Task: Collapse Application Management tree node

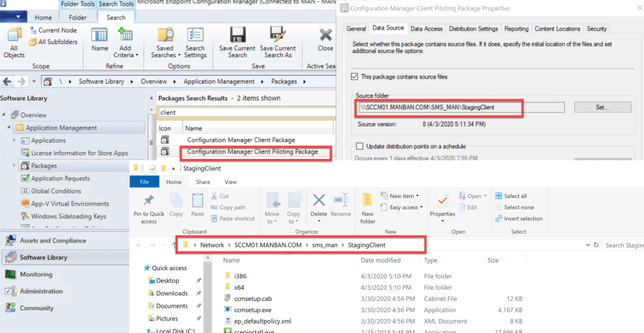Action: click(x=9, y=128)
